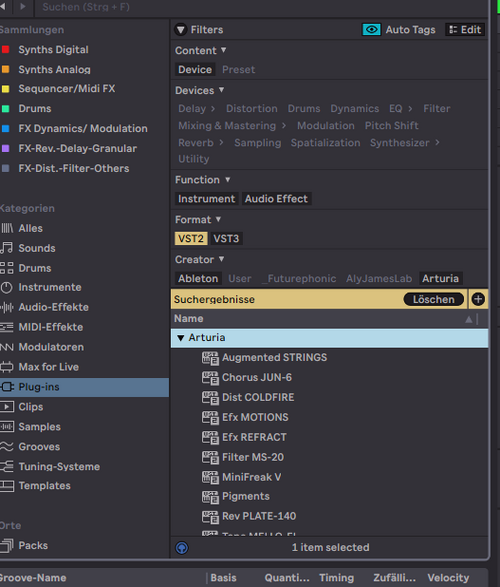Viewport: 500px width, 587px height.
Task: Open the MIDI-Effekte icon
Action: pos(7,327)
